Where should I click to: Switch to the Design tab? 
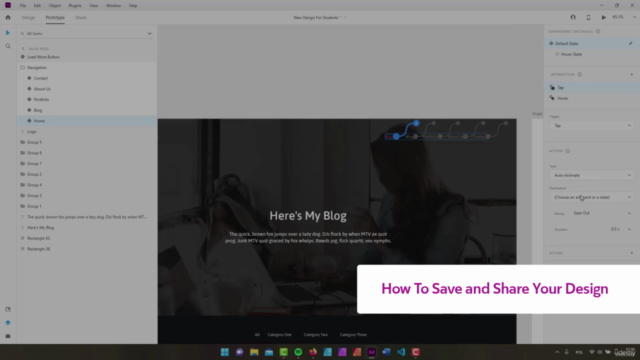pyautogui.click(x=28, y=18)
